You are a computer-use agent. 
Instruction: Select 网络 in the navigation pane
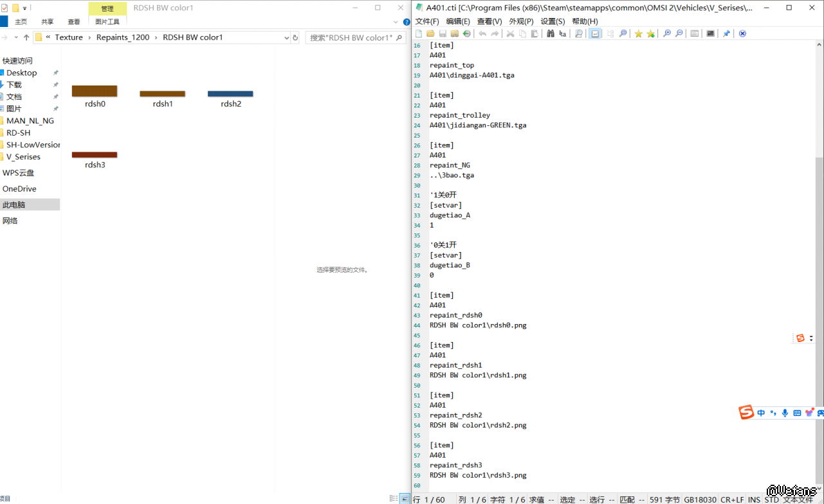10,221
